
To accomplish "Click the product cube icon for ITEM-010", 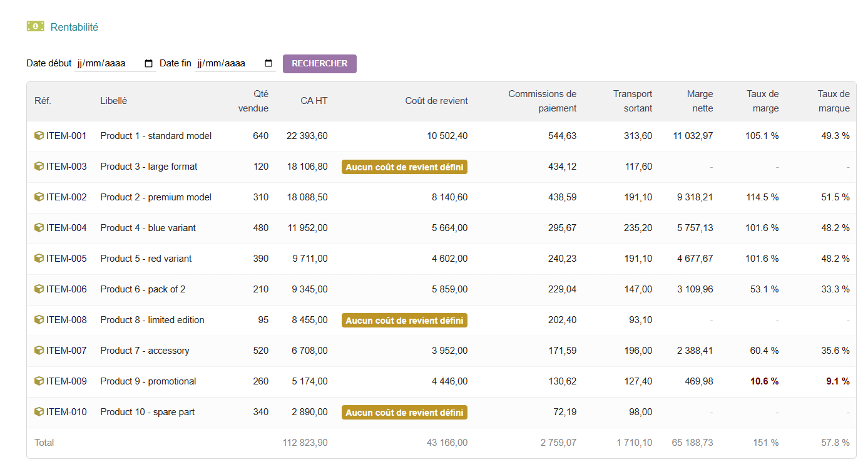I will point(39,411).
